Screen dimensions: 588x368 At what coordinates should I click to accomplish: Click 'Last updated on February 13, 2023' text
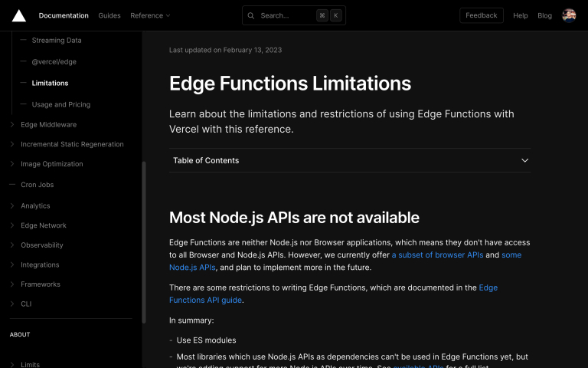[225, 50]
